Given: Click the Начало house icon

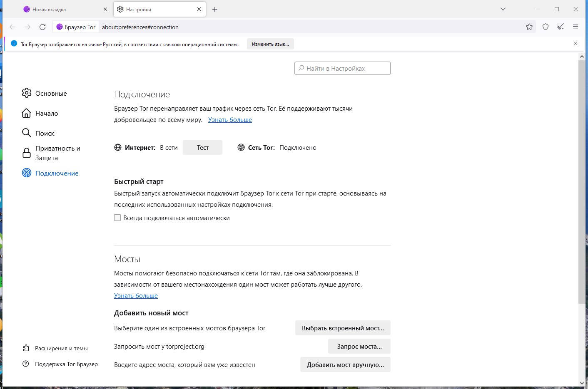Looking at the screenshot, I should 27,113.
